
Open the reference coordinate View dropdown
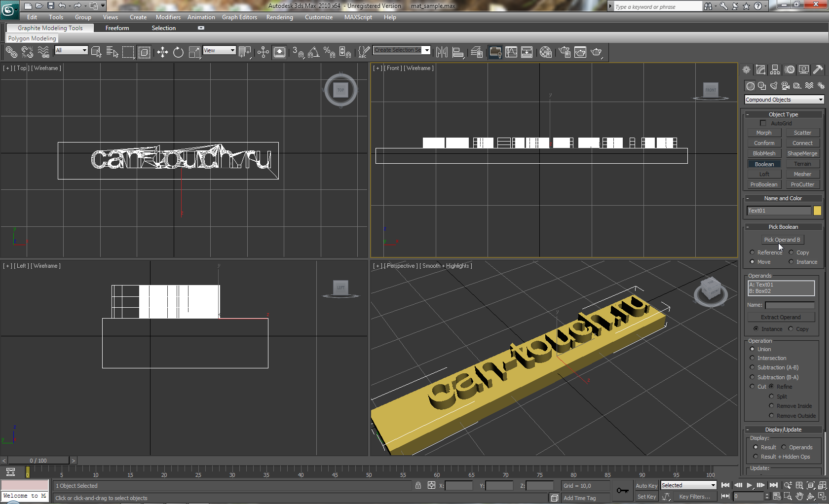219,50
